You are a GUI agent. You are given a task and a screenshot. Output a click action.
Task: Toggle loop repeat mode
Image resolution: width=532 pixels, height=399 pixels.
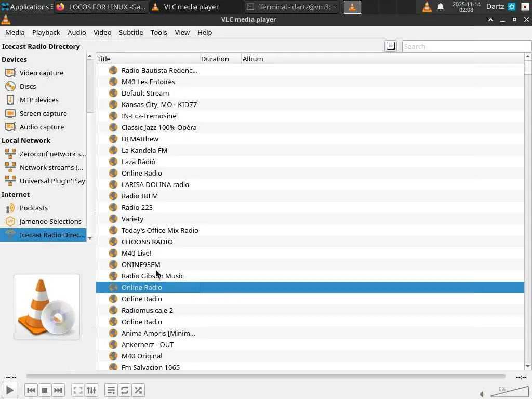tap(125, 390)
